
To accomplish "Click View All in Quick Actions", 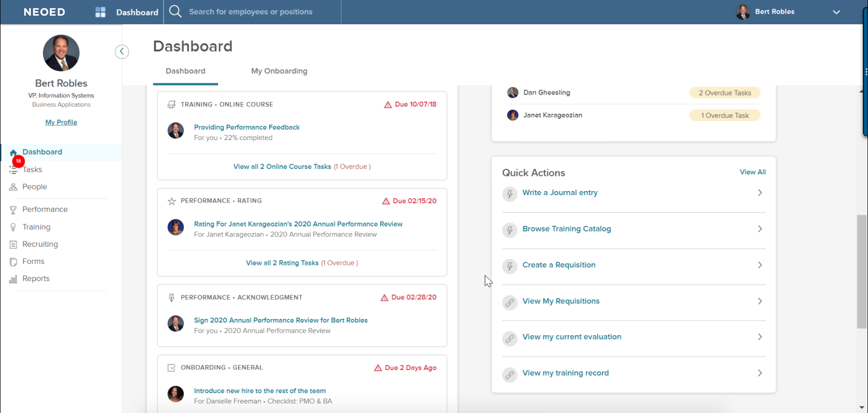I will pyautogui.click(x=753, y=172).
